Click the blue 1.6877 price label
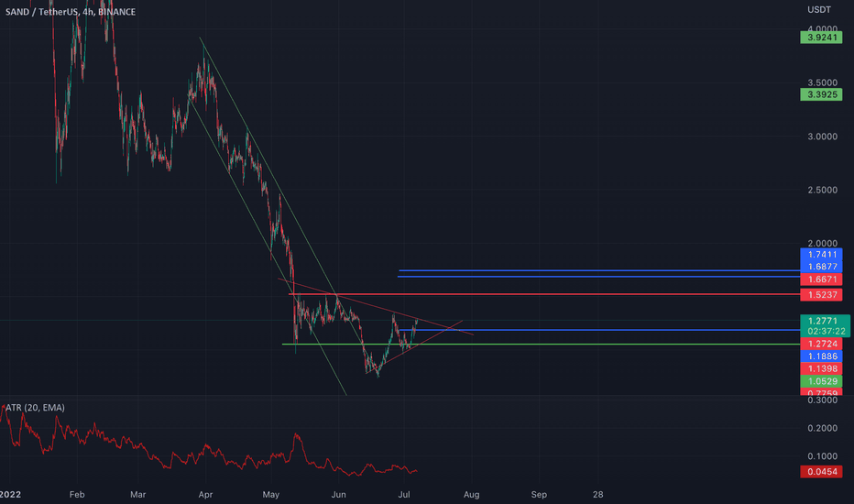 (821, 267)
